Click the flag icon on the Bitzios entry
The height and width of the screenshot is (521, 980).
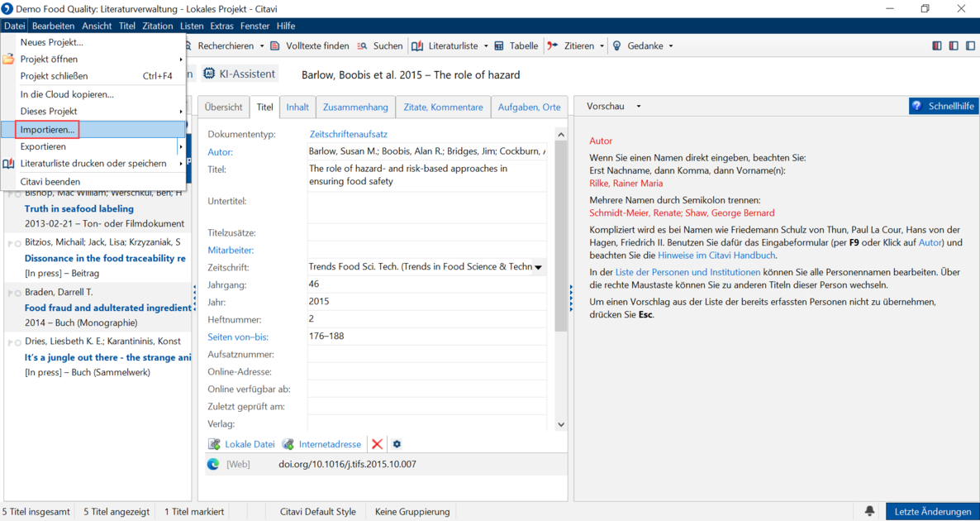(9, 243)
